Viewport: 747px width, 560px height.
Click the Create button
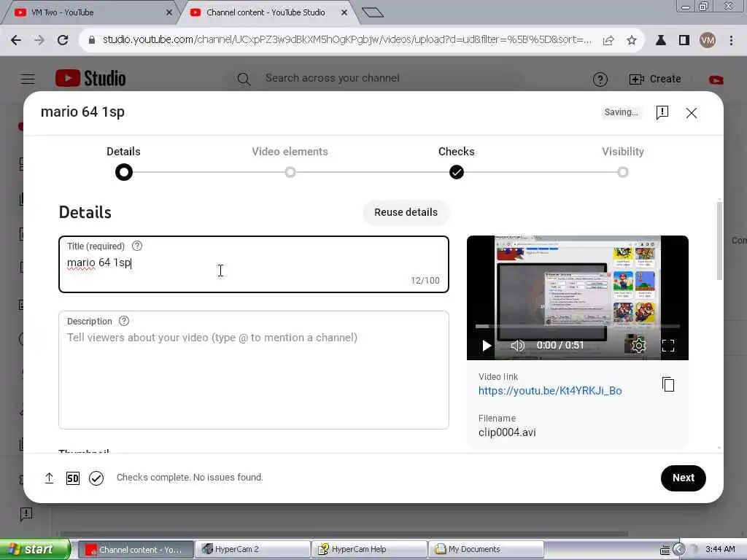655,79
